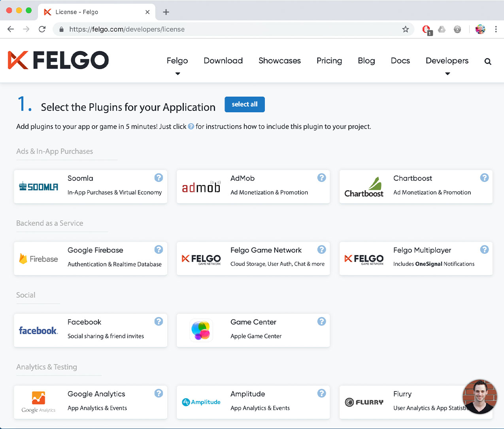This screenshot has width=504, height=429.
Task: Open Showcases in the navigation
Action: (279, 60)
